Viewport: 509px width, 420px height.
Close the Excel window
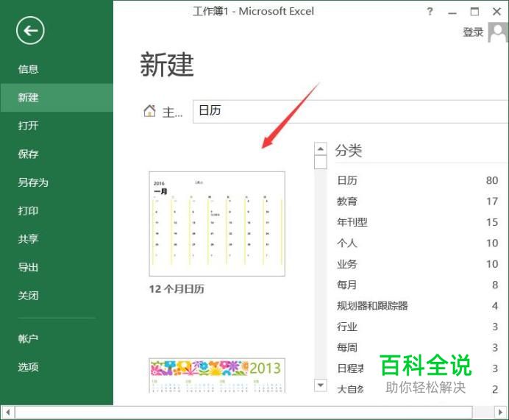pos(496,12)
